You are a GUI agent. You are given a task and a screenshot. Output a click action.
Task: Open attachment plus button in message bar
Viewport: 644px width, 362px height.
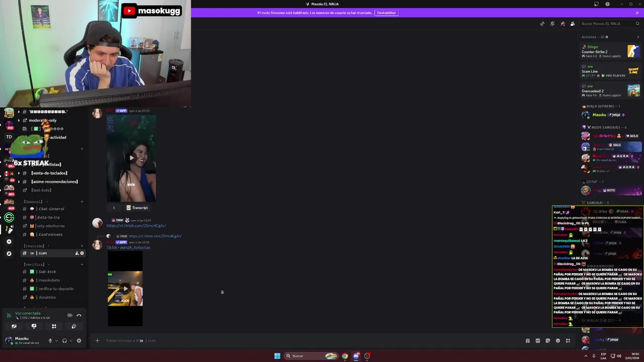pos(97,340)
